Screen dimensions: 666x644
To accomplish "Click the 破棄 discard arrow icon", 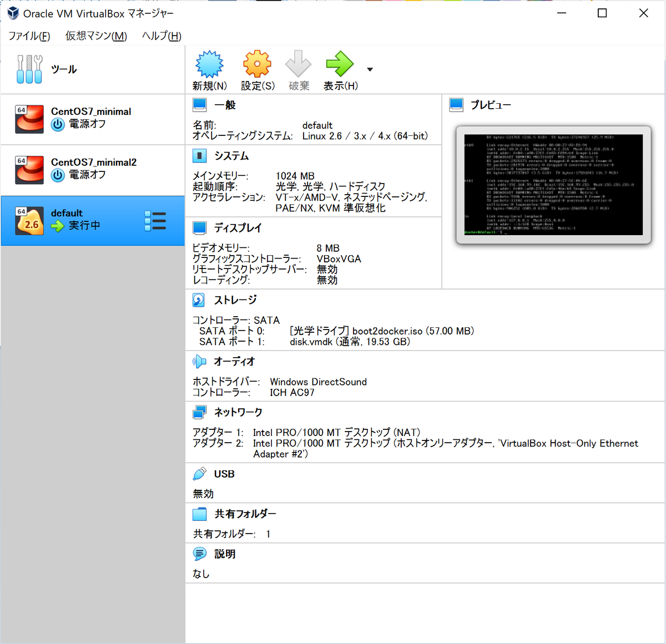I will pos(298,64).
